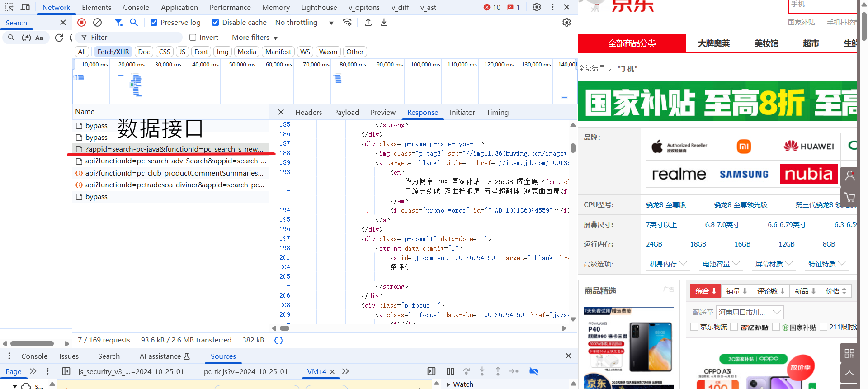Select the All type filter
The height and width of the screenshot is (389, 868).
pos(82,52)
